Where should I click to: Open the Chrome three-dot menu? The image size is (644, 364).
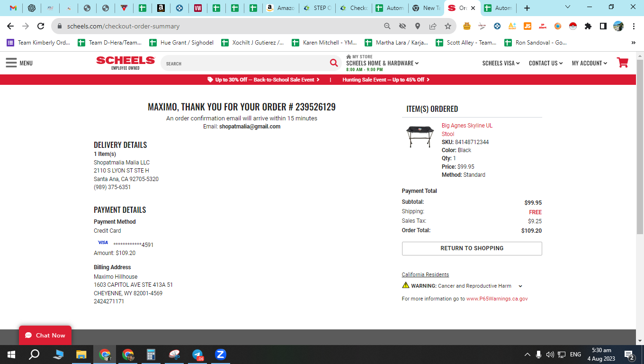(634, 26)
